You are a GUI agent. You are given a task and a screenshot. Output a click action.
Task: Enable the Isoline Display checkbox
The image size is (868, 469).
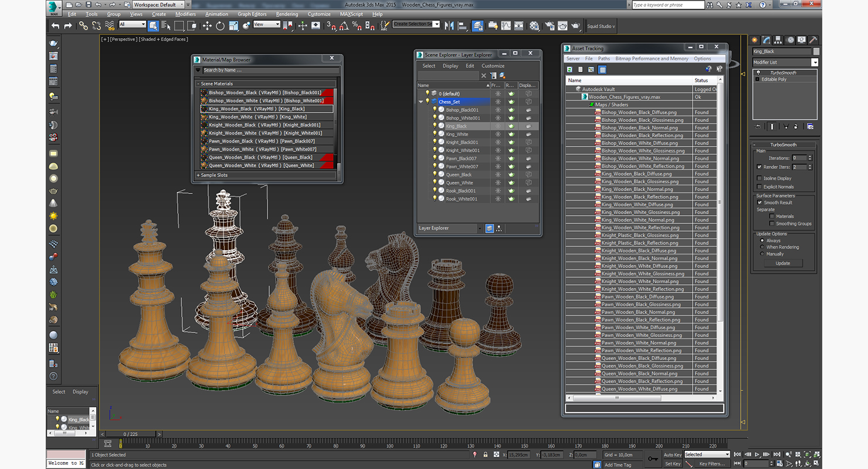click(x=759, y=178)
